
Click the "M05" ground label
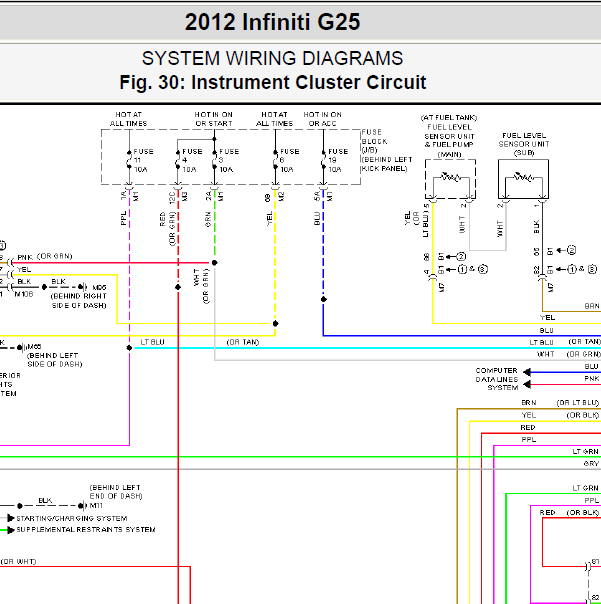[x=99, y=287]
